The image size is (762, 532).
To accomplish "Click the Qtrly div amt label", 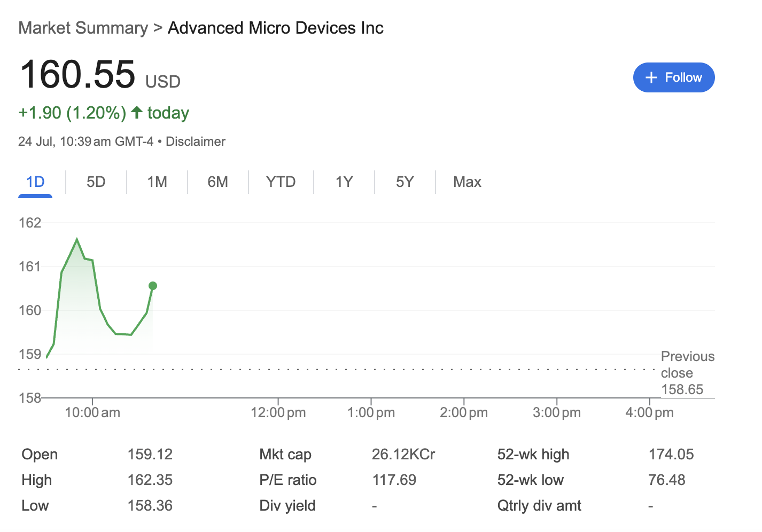I will (x=539, y=506).
